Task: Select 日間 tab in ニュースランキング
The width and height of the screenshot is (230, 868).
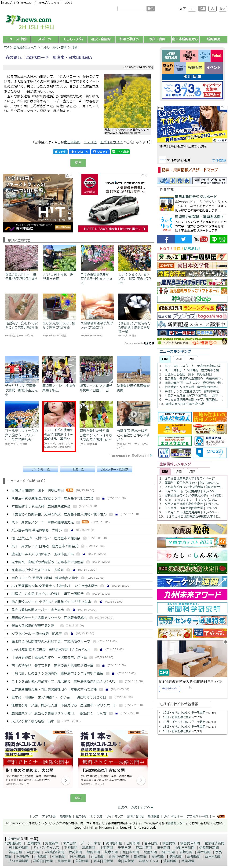Action: (x=165, y=359)
